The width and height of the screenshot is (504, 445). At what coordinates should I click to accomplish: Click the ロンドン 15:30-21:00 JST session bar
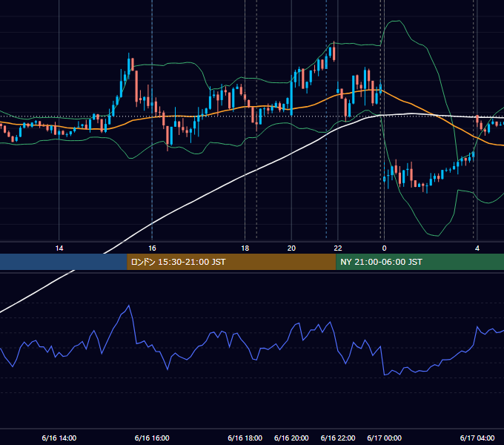(x=231, y=262)
